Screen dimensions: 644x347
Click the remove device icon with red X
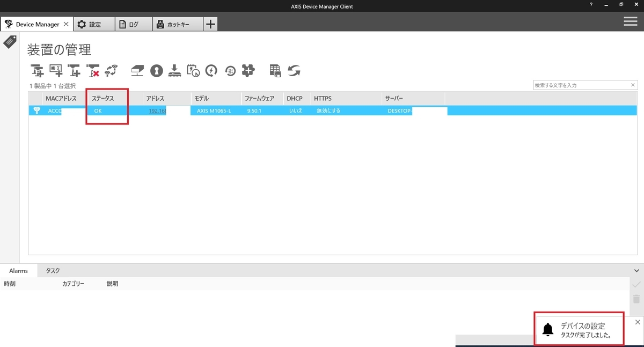[x=93, y=70]
